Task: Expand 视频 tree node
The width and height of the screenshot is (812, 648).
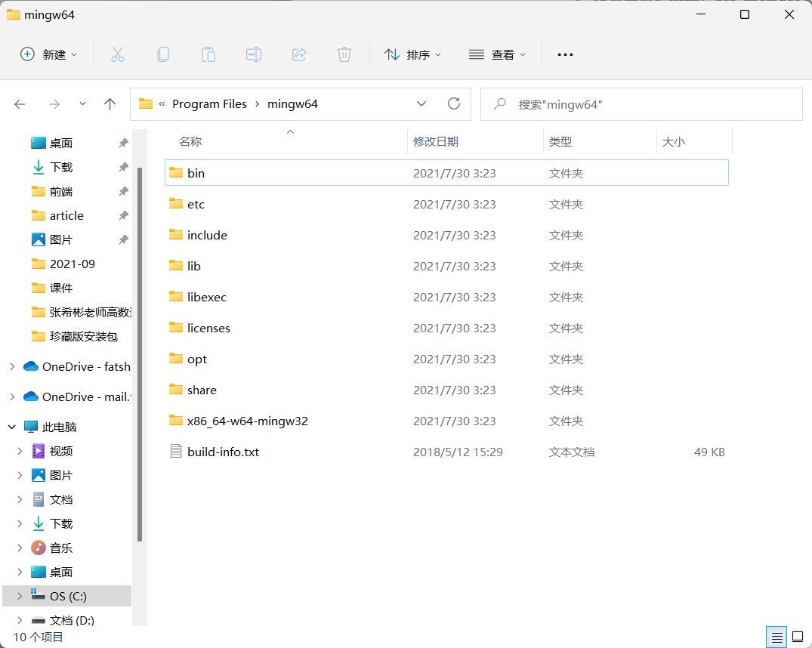Action: pos(20,451)
